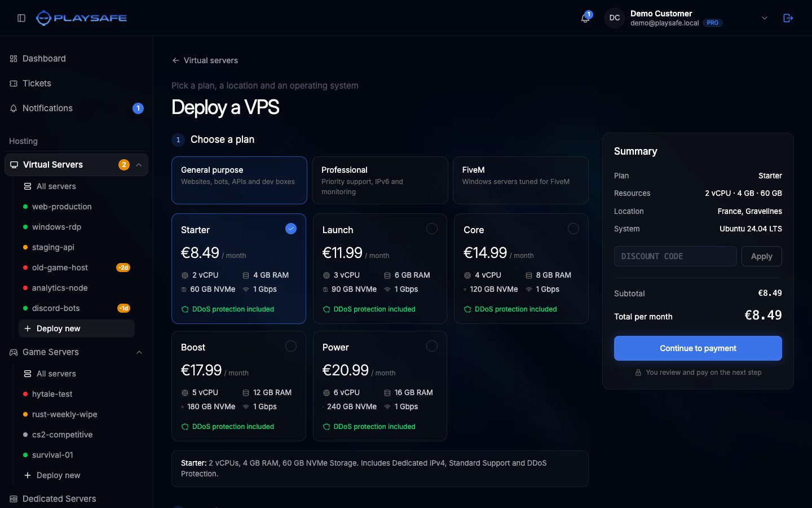Select the Power plan radio
Image resolution: width=812 pixels, height=508 pixels.
click(432, 346)
